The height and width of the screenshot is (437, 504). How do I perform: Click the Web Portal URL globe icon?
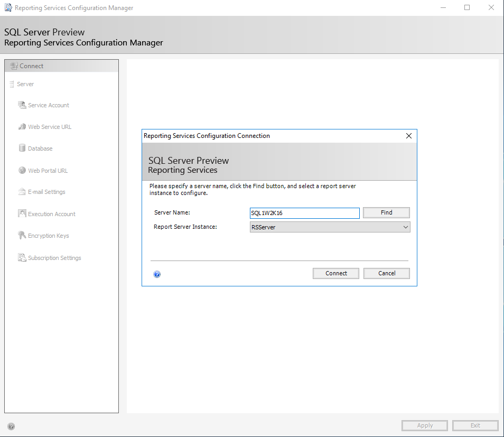tap(22, 170)
